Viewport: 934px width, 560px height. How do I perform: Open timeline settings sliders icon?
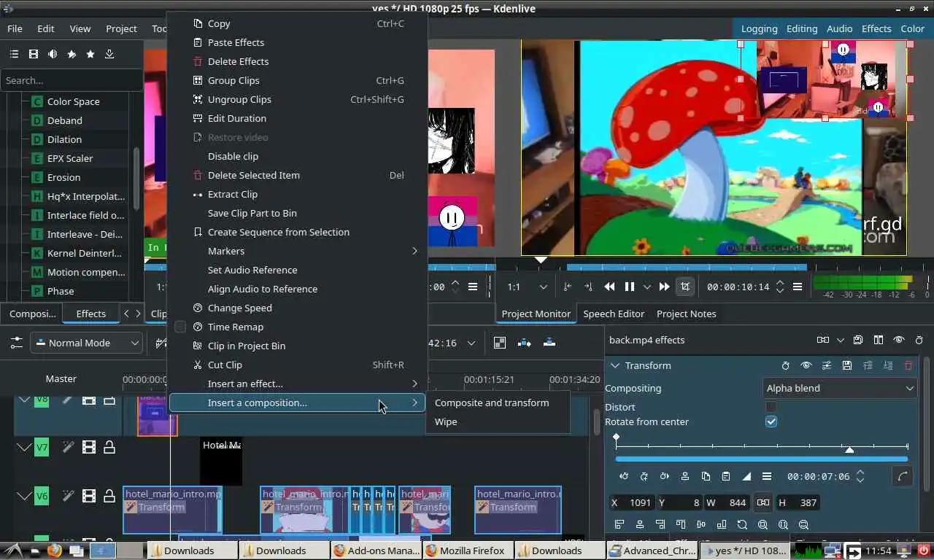(16, 343)
